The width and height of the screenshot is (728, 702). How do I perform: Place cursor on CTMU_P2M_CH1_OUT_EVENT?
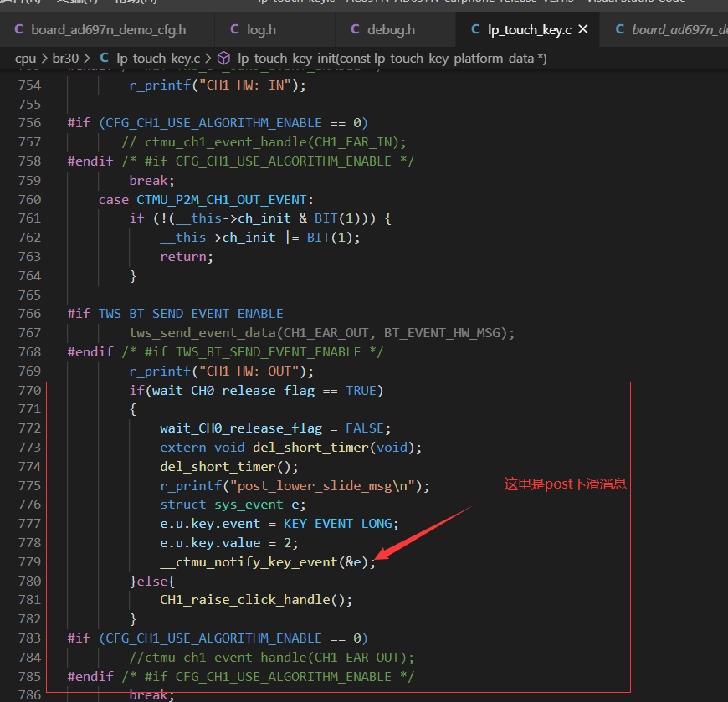[x=222, y=200]
